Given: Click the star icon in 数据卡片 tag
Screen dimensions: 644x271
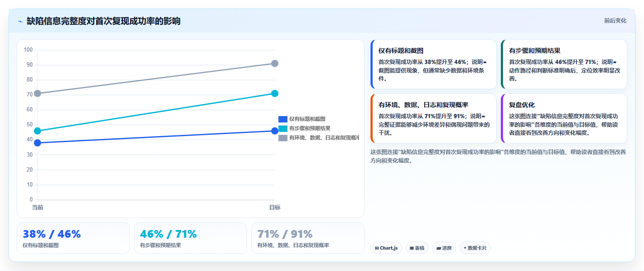Looking at the screenshot, I should click(x=465, y=248).
